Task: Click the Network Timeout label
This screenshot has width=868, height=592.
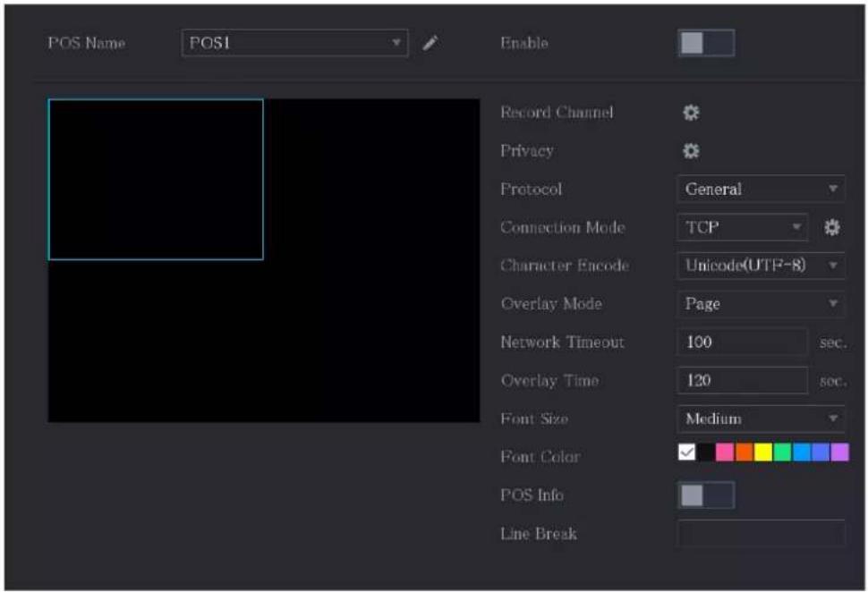Action: coord(563,343)
